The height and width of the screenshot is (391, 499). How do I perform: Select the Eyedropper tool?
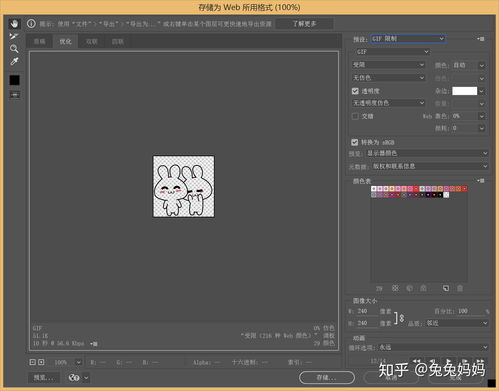tap(14, 61)
